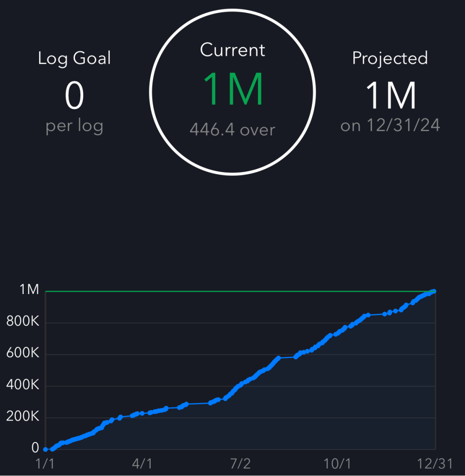The height and width of the screenshot is (476, 465).
Task: Click the 1M label on the y-axis
Action: pyautogui.click(x=29, y=290)
